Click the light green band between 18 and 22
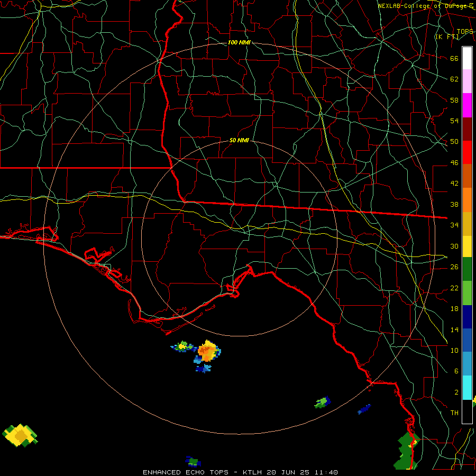Viewport: 476px width, 476px height. pyautogui.click(x=467, y=293)
